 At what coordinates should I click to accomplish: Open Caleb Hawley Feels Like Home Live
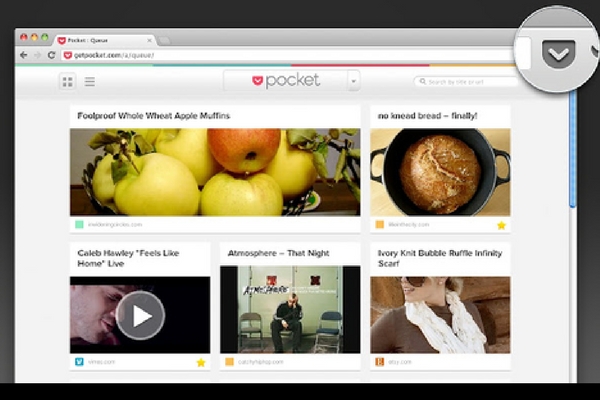click(x=128, y=258)
